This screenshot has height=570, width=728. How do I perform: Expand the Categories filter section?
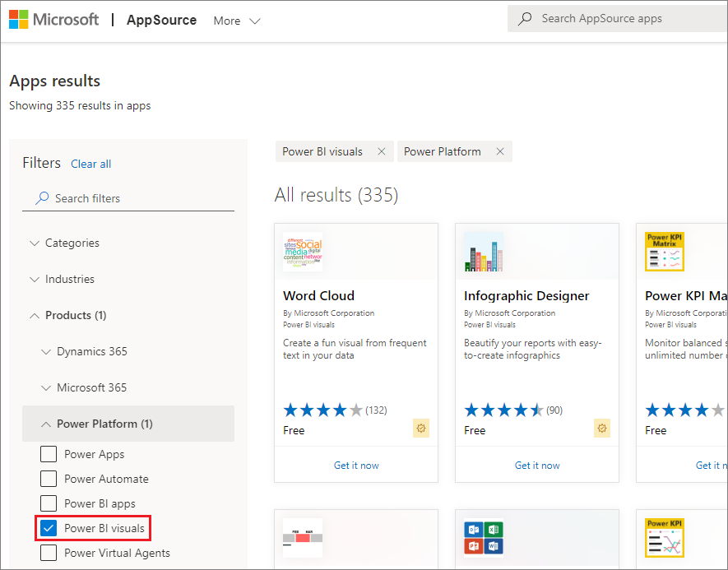click(x=64, y=243)
